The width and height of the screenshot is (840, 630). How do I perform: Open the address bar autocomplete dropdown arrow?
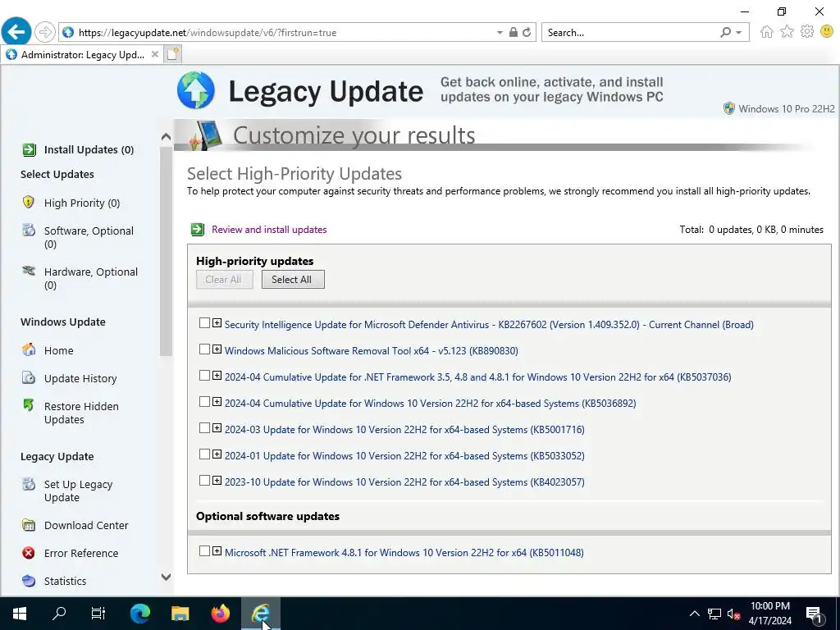[500, 33]
